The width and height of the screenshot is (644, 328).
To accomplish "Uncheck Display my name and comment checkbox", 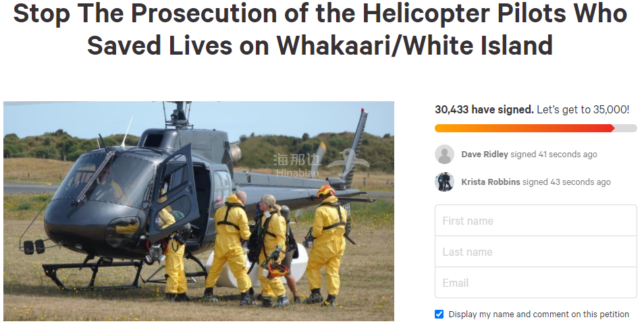I will 439,315.
